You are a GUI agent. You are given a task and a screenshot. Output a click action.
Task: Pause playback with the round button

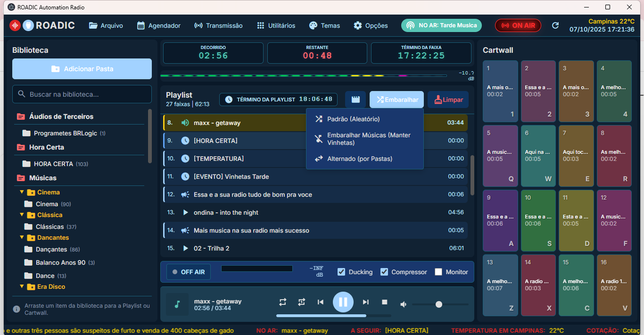(343, 302)
